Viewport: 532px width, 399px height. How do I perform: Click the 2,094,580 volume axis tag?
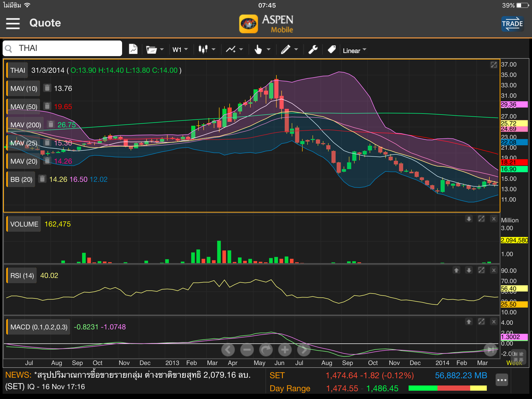pyautogui.click(x=514, y=240)
